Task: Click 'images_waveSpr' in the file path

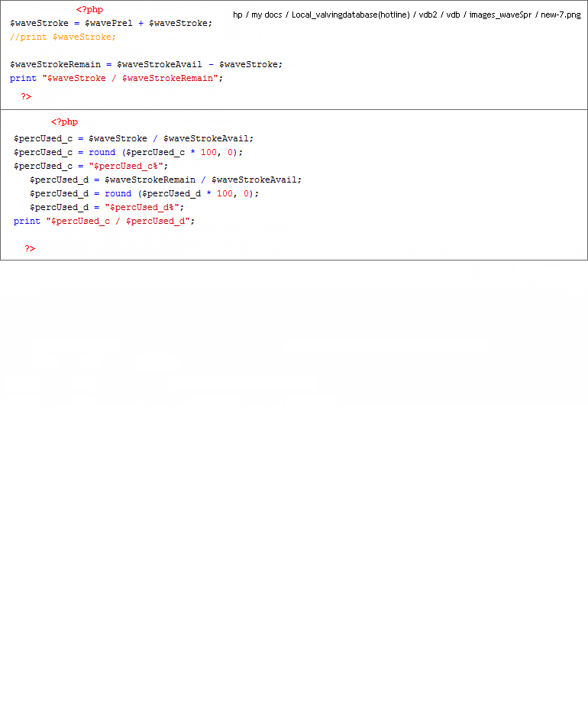Action: pyautogui.click(x=500, y=15)
